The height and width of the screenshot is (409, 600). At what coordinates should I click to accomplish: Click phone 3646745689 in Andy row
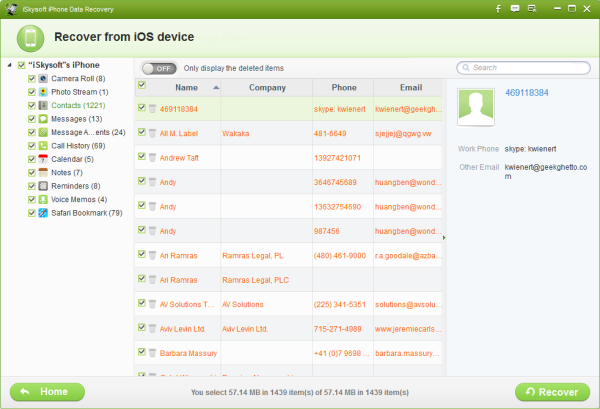tap(335, 183)
